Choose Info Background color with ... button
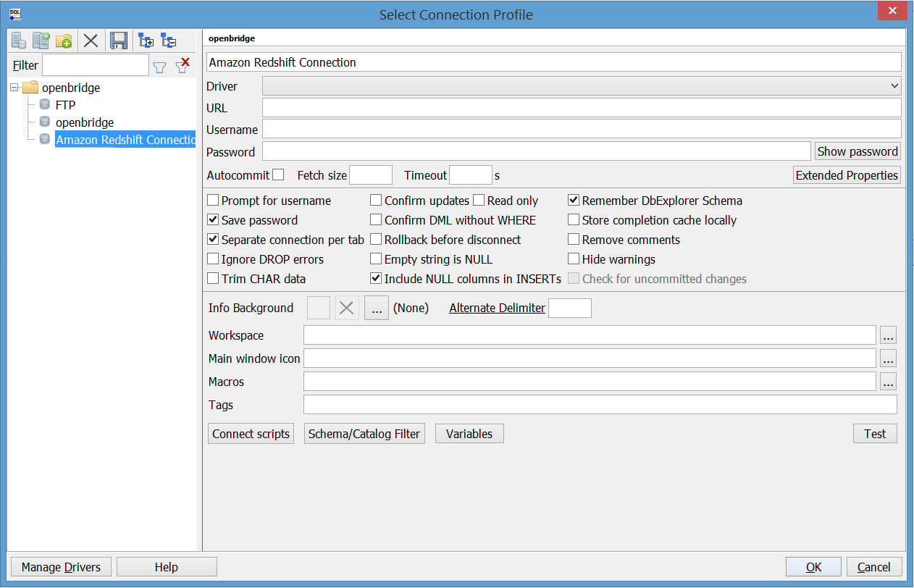The width and height of the screenshot is (914, 588). point(377,308)
